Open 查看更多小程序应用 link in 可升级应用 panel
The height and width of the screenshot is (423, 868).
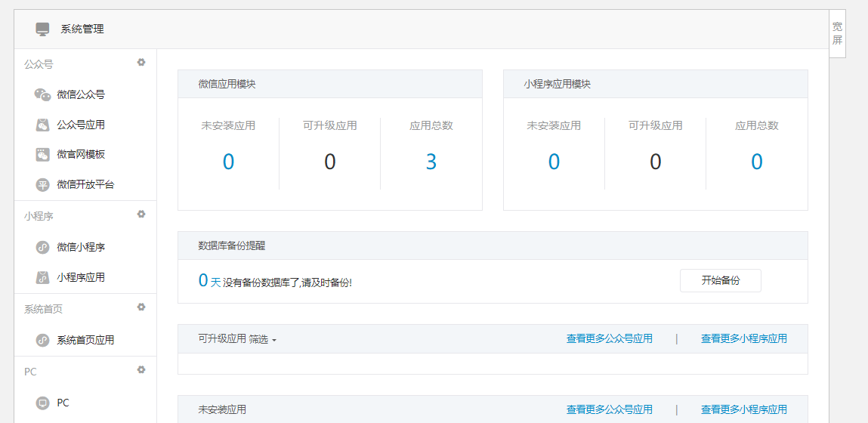tap(743, 338)
